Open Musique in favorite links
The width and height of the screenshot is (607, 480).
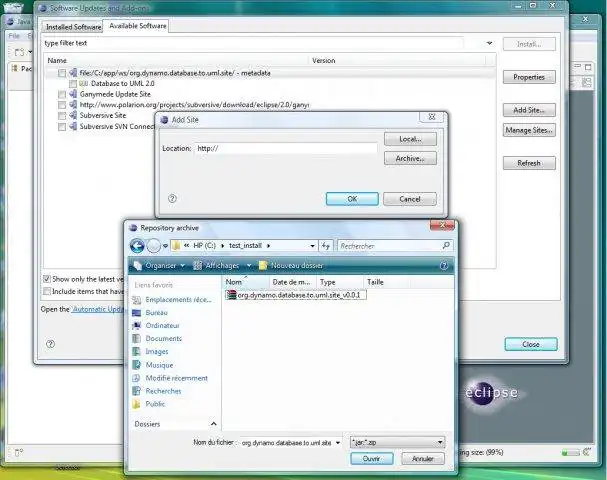coord(153,365)
